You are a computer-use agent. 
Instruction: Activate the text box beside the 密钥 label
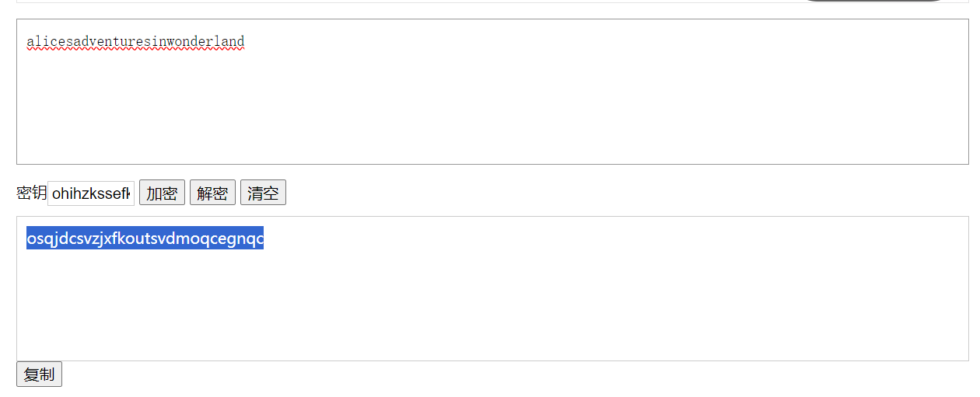[91, 193]
